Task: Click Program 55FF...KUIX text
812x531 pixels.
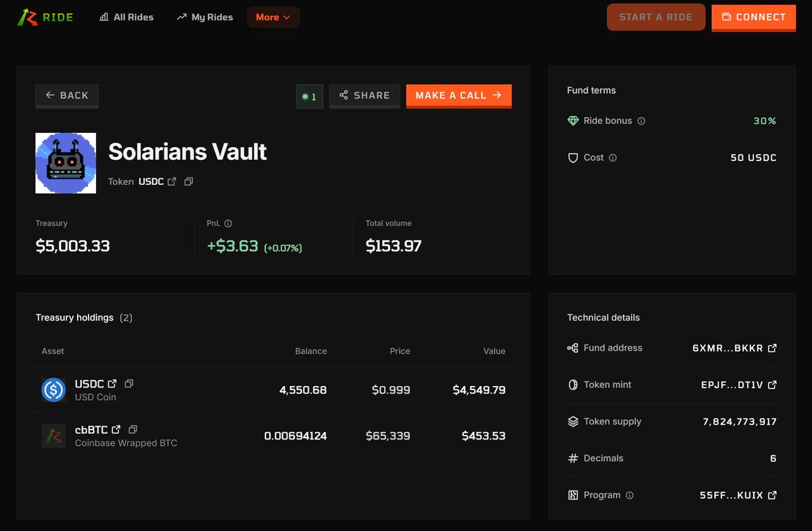Action: click(x=731, y=495)
